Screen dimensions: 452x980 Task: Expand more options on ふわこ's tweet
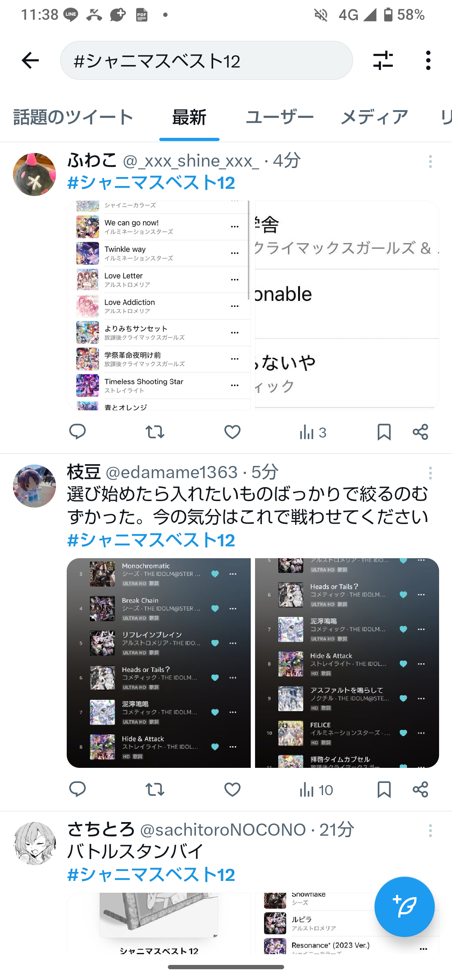(x=430, y=162)
